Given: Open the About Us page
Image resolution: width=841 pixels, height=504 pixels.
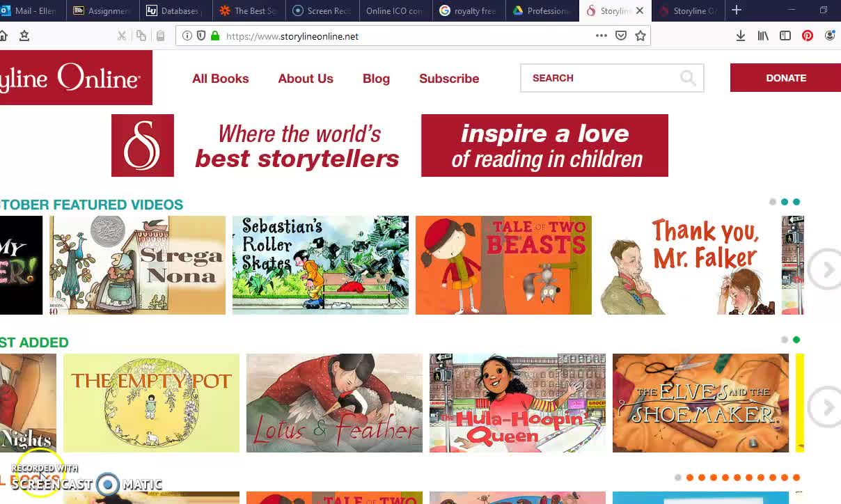Looking at the screenshot, I should (306, 79).
